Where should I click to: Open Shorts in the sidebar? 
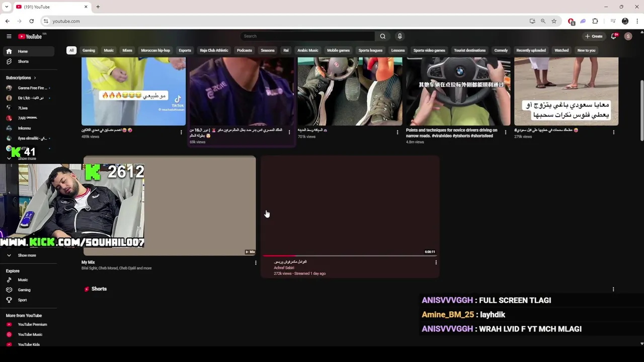29,61
